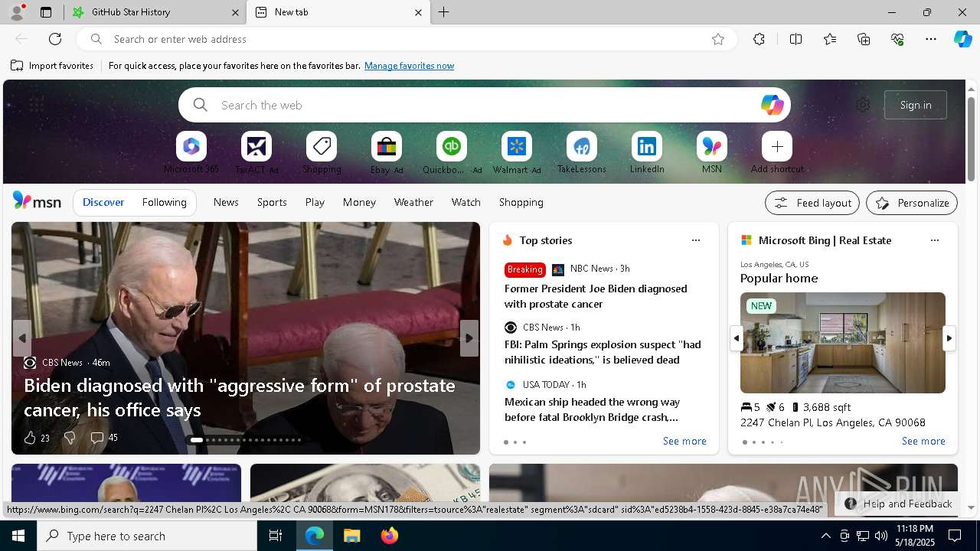Open the Play menu item

315,202
